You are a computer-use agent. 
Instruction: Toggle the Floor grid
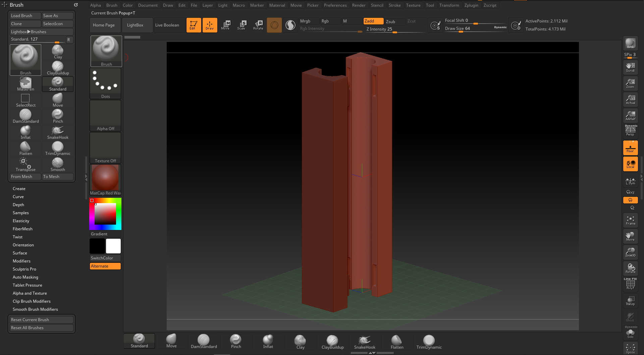coord(630,148)
